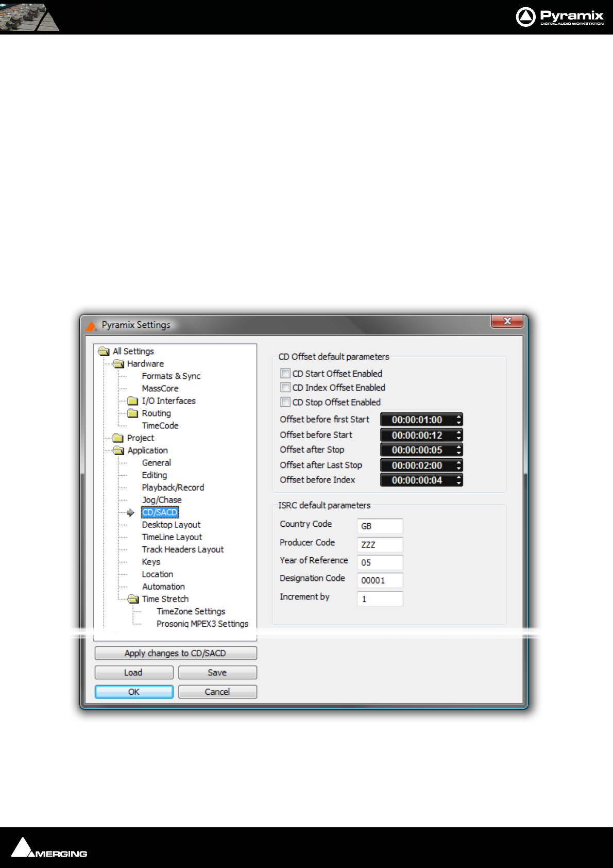Click the Routing folder icon
Image resolution: width=613 pixels, height=868 pixels.
[133, 413]
